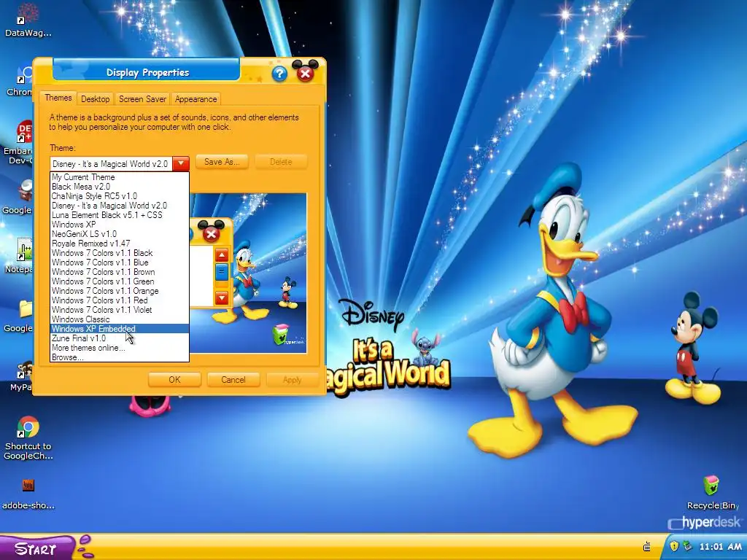Select Windows 7 Colors v1.1 Orange
This screenshot has width=747, height=560.
coord(120,291)
